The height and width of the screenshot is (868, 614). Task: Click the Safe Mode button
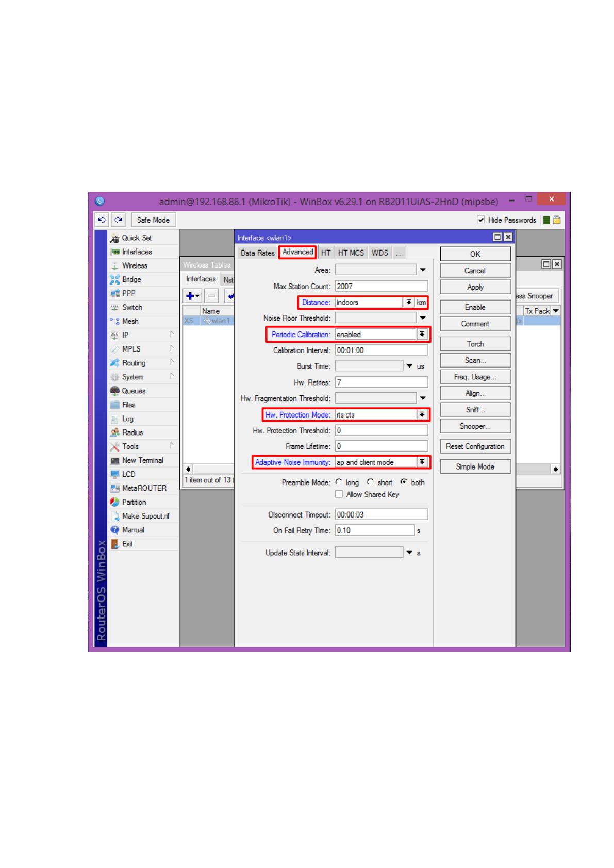(x=153, y=220)
